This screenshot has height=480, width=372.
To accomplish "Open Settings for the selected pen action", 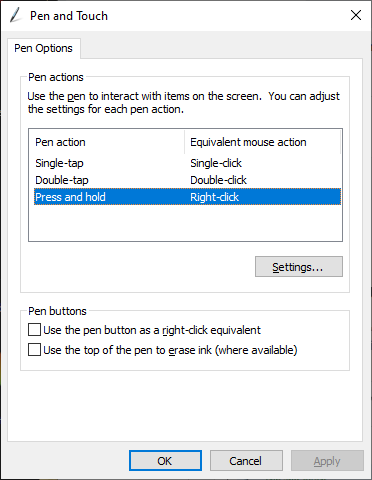I will 299,267.
